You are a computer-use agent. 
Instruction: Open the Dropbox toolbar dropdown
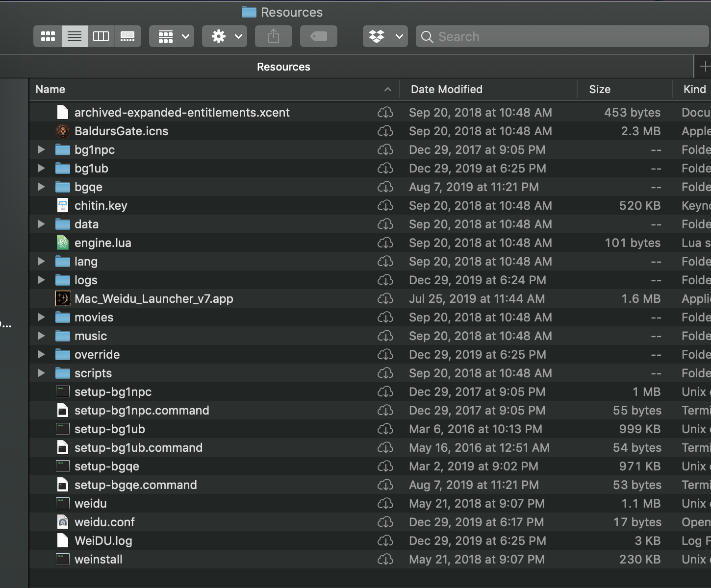pyautogui.click(x=385, y=36)
